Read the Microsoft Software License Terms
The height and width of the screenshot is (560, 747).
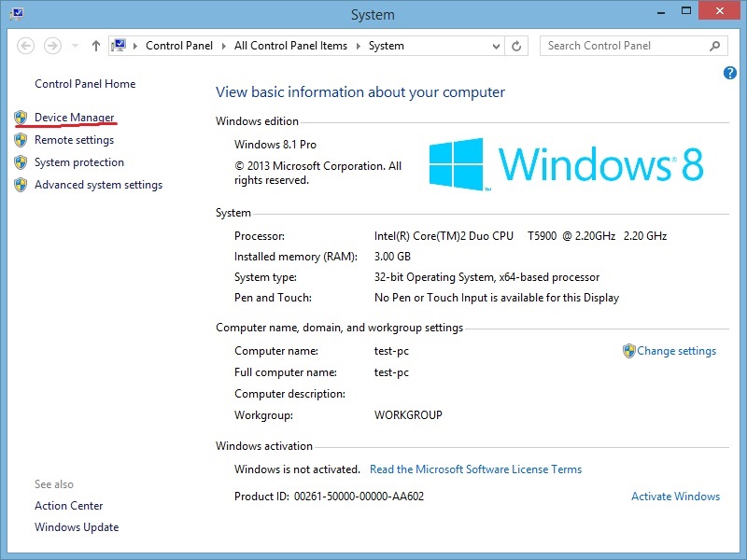(475, 469)
